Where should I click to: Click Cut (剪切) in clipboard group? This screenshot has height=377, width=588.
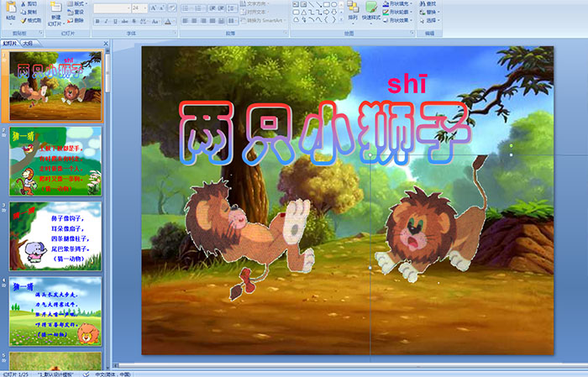(29, 3)
